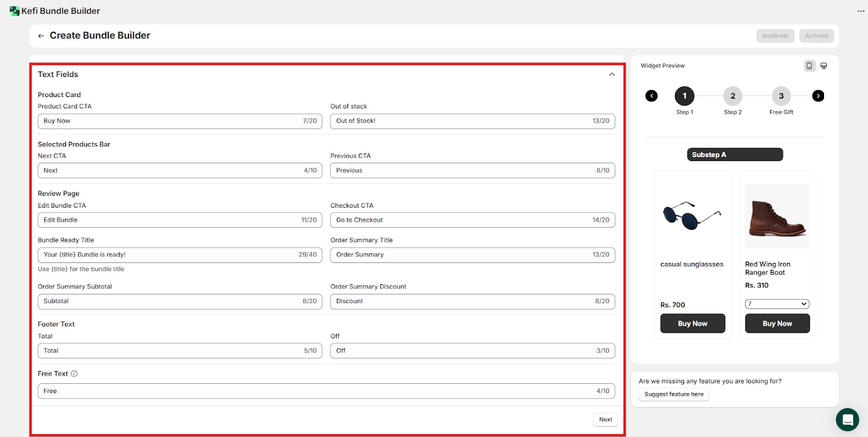Click Suggest feature here button

point(674,395)
